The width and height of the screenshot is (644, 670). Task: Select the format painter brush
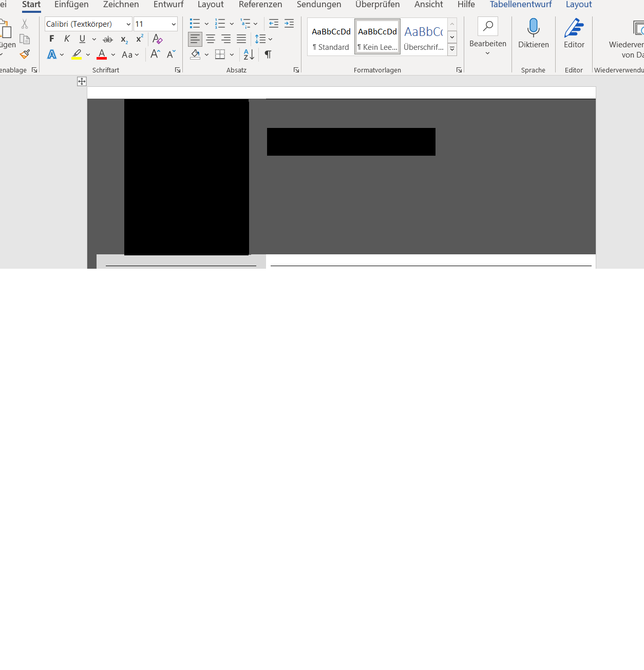click(25, 54)
